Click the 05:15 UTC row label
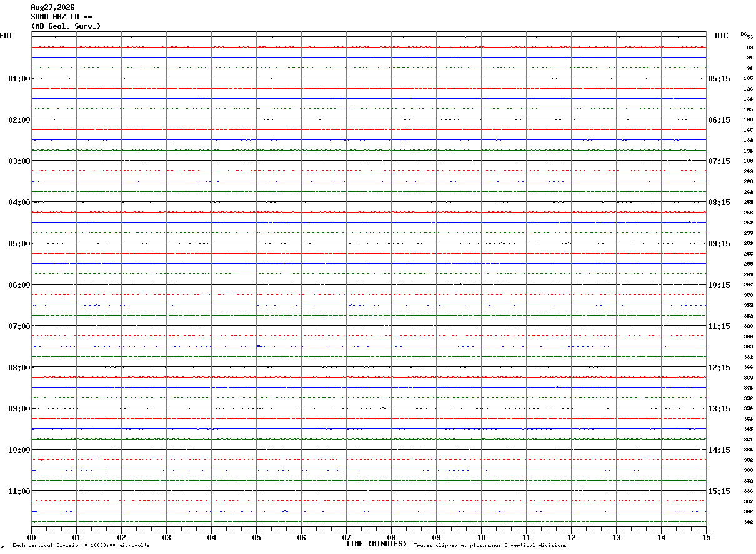Screen dimensions: 756x554 719,79
